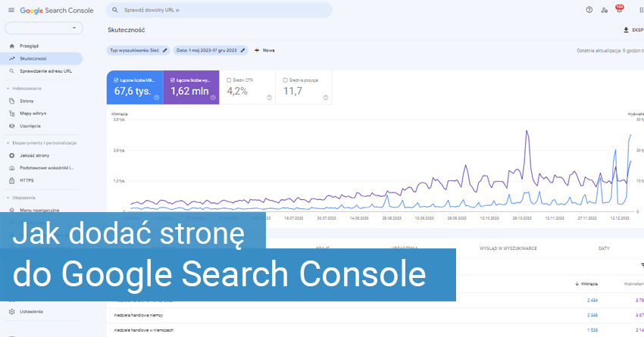Edit the search type filter pencil icon
Viewport: 644px width, 337px height.
[x=165, y=50]
